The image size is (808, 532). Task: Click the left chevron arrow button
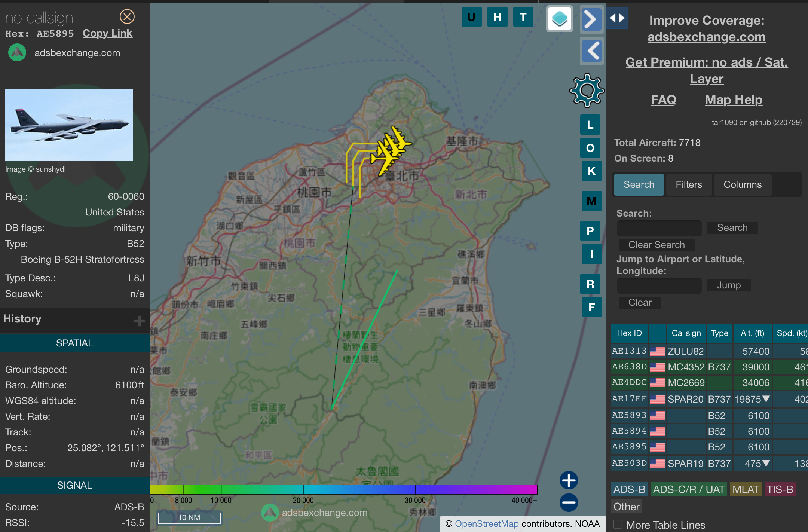tap(591, 51)
